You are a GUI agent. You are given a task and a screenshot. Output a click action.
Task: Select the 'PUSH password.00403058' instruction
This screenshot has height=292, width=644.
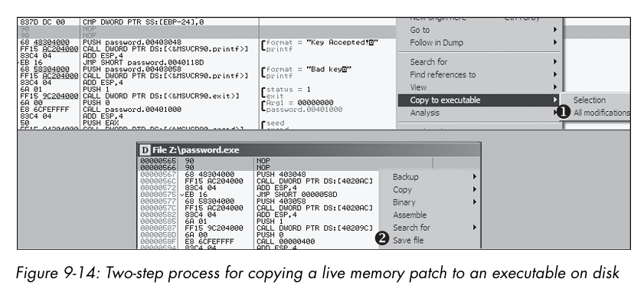click(x=132, y=69)
